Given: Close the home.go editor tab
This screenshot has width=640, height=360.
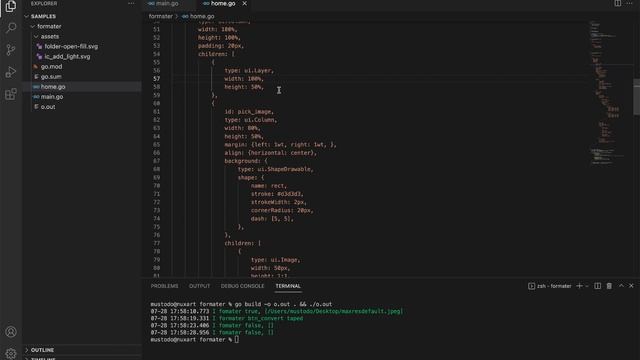Looking at the screenshot, I should pyautogui.click(x=244, y=3).
